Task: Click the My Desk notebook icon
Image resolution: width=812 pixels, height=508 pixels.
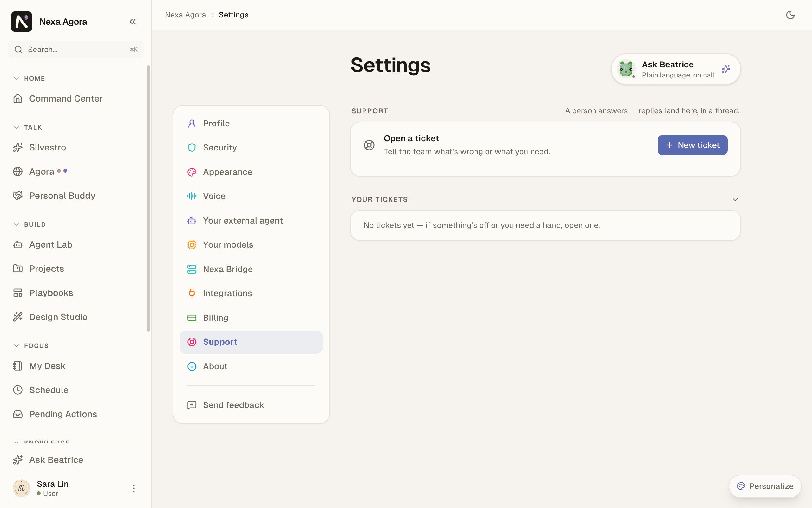Action: [x=18, y=366]
